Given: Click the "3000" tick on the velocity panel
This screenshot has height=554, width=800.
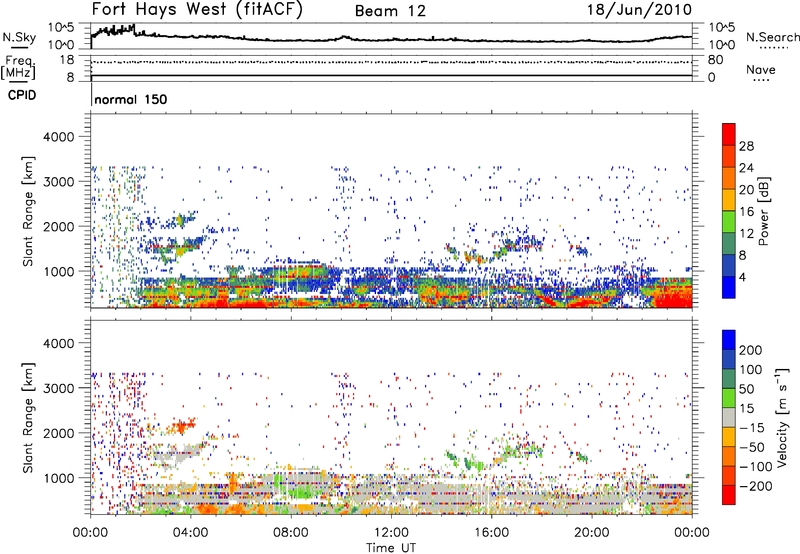Looking at the screenshot, I should pos(59,388).
